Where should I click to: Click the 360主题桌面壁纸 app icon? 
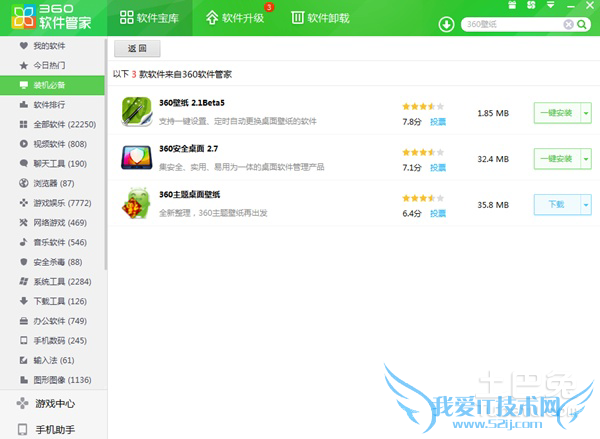point(137,203)
